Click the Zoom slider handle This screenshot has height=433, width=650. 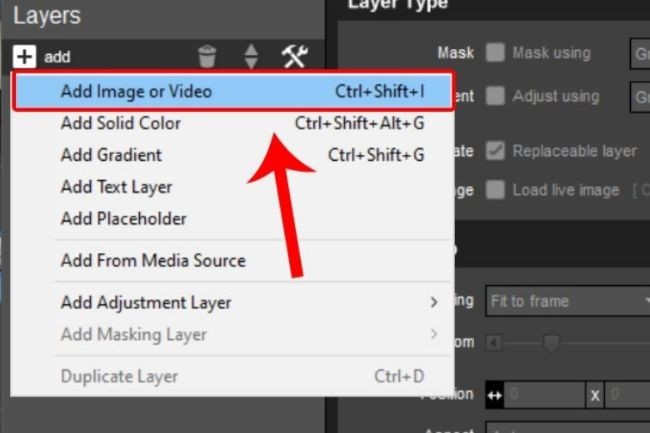tap(549, 343)
